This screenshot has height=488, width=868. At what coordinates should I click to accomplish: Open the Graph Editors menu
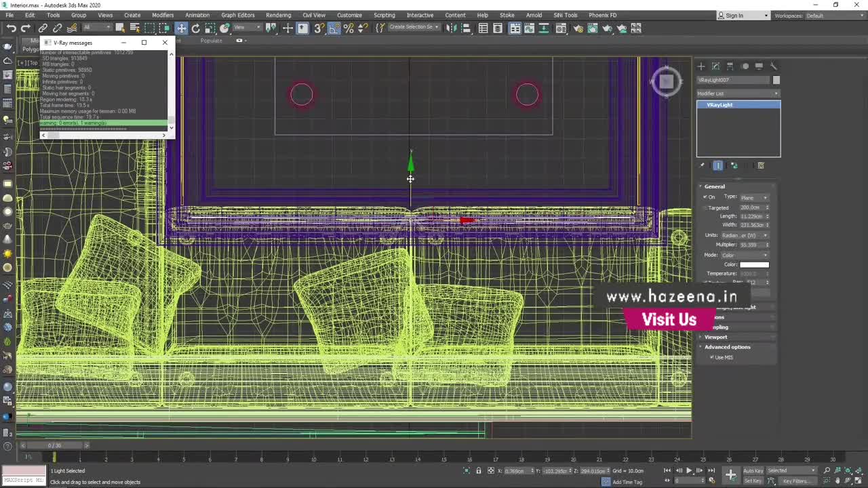click(238, 15)
